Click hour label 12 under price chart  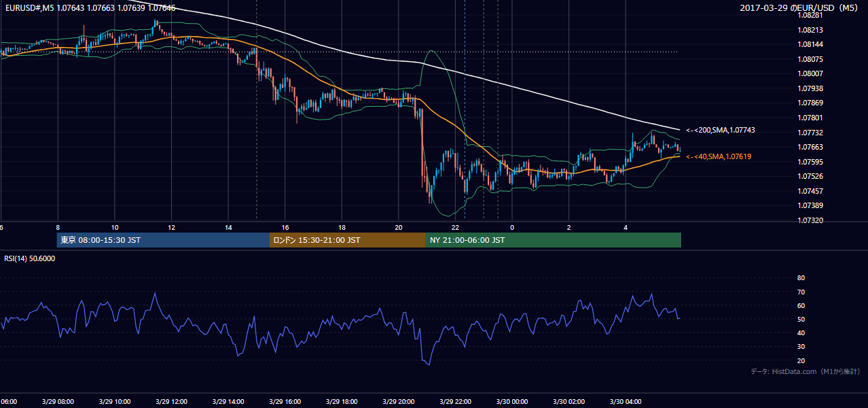[x=171, y=227]
